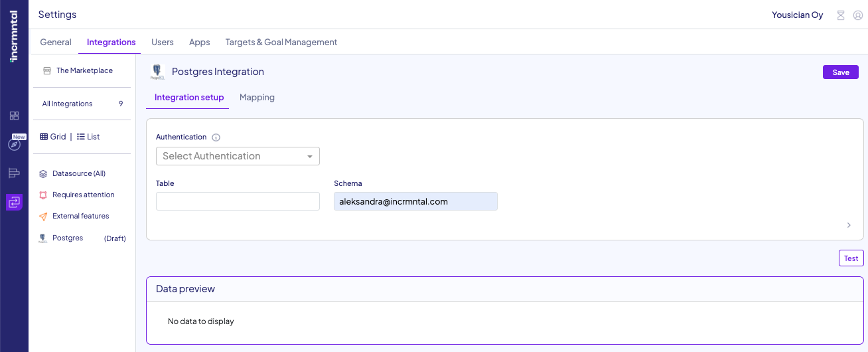
Task: Select the purple integrations sync icon
Action: [x=14, y=202]
